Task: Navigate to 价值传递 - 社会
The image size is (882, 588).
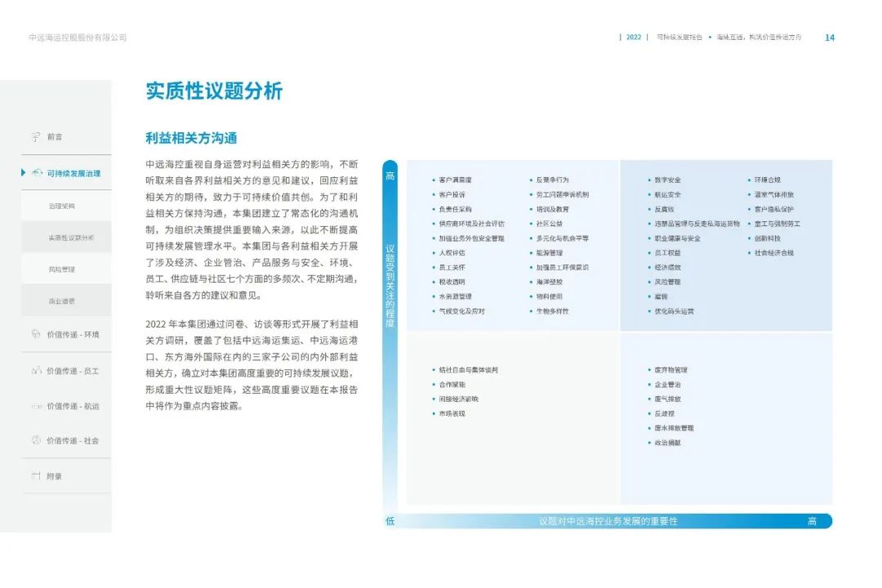Action: tap(73, 440)
